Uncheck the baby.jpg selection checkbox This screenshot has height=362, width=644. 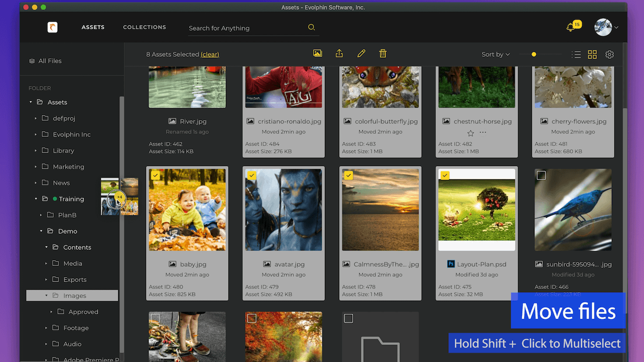click(x=155, y=175)
